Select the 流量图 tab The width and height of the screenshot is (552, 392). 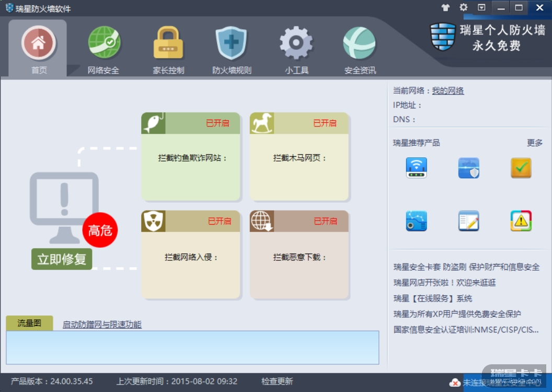(x=30, y=323)
